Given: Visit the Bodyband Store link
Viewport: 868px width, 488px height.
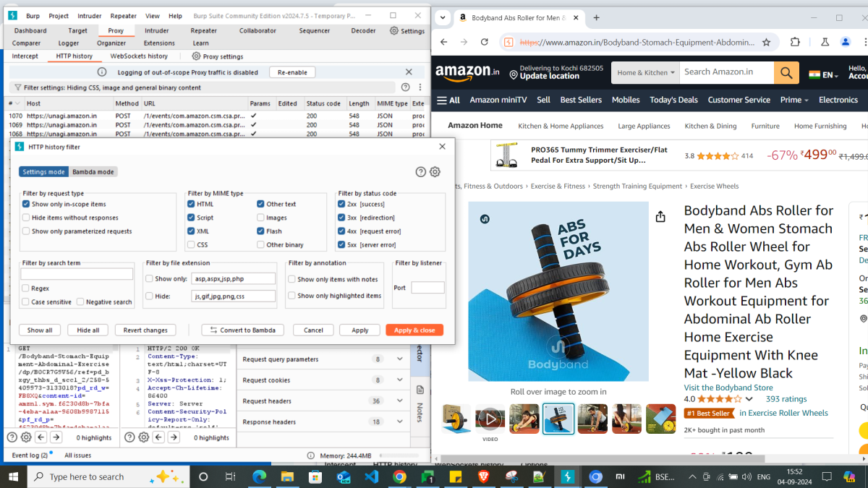Looking at the screenshot, I should [x=728, y=388].
